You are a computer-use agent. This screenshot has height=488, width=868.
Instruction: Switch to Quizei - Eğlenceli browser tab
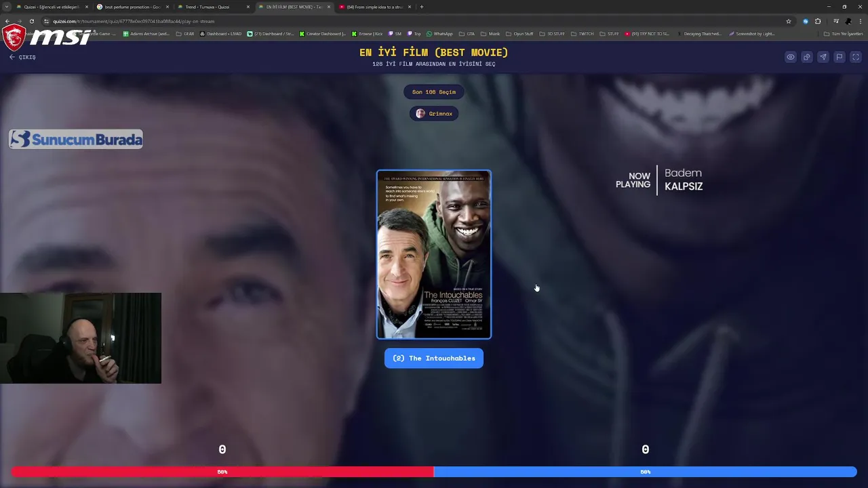click(x=52, y=7)
